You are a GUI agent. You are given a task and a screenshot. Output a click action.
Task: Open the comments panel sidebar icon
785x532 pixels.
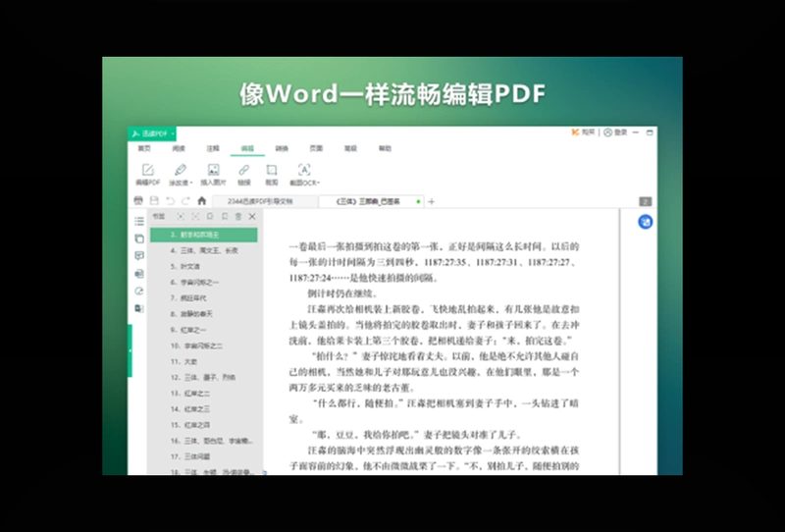139,255
